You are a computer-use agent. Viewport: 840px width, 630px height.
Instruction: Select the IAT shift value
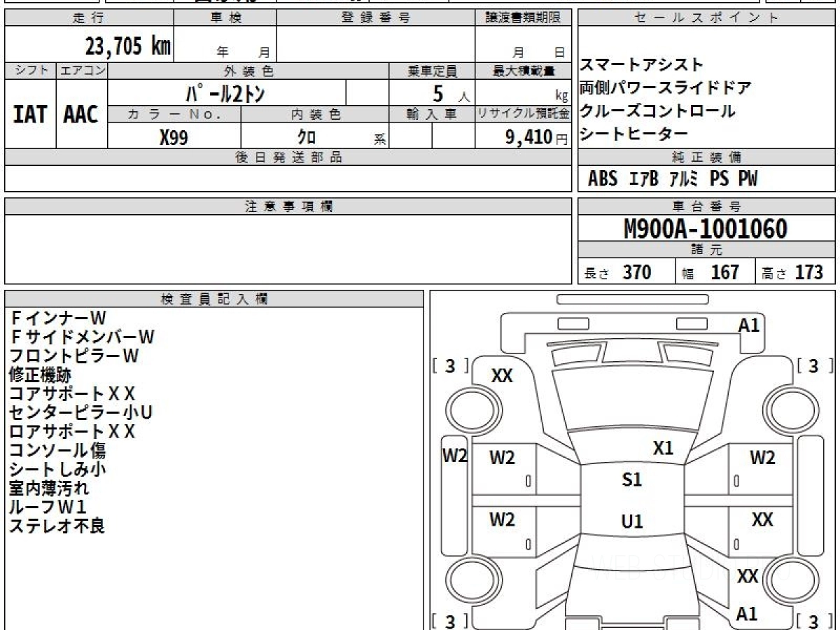coord(30,114)
